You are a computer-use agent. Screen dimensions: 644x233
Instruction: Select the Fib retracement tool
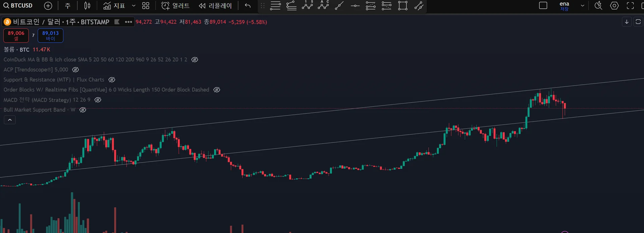point(371,6)
